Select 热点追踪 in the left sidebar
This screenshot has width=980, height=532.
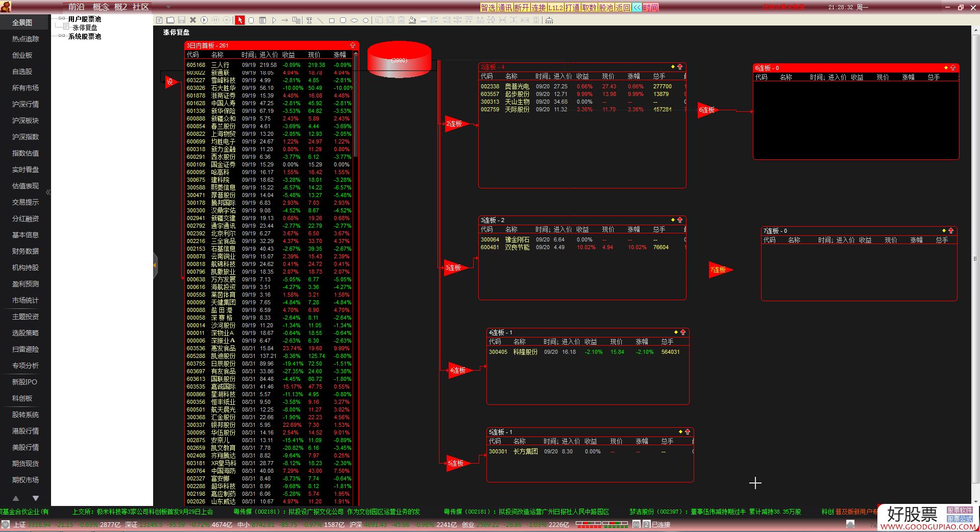pos(26,39)
